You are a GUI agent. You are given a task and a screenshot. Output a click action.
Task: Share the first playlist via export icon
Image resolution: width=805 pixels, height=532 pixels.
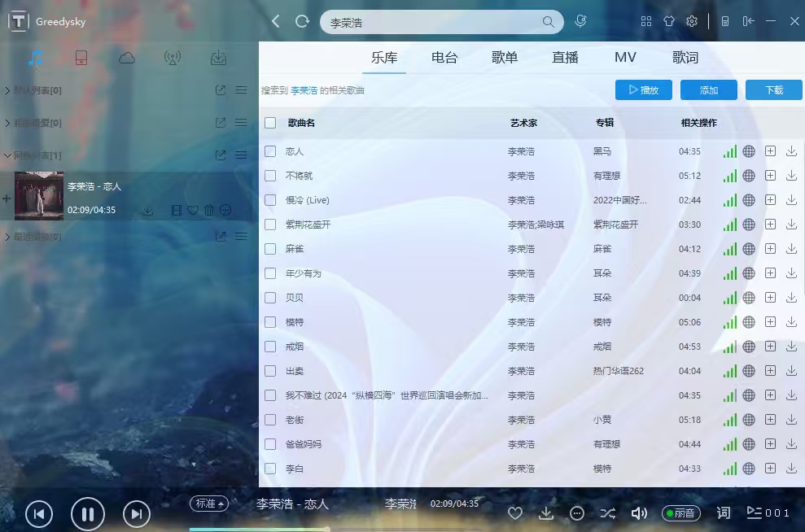pyautogui.click(x=221, y=90)
